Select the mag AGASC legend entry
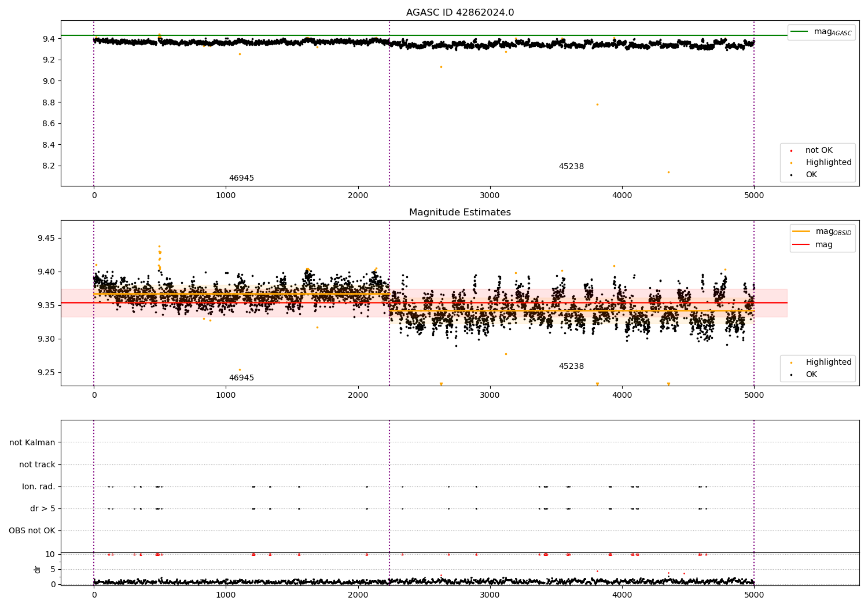Image resolution: width=868 pixels, height=608 pixels. 821,32
